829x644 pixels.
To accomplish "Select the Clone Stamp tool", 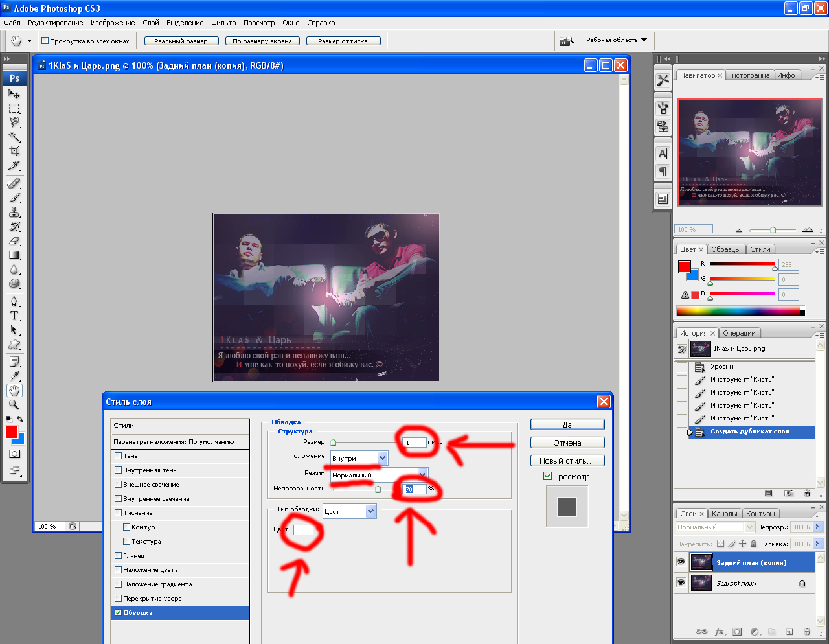I will 14,212.
